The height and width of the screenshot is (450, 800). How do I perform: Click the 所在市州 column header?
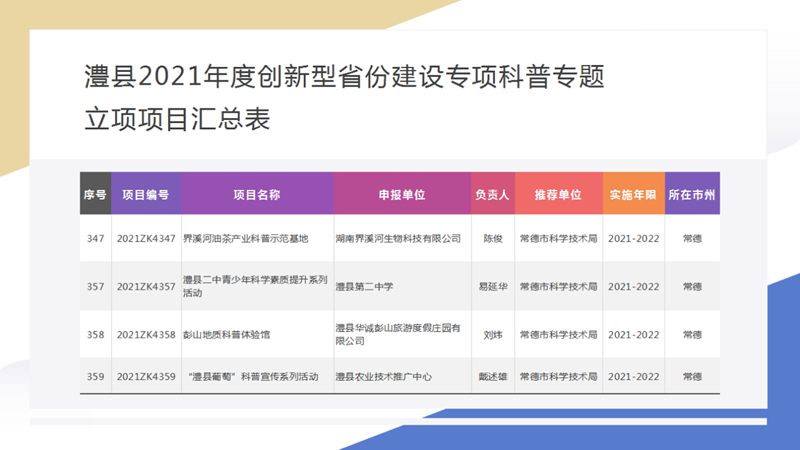pos(692,195)
